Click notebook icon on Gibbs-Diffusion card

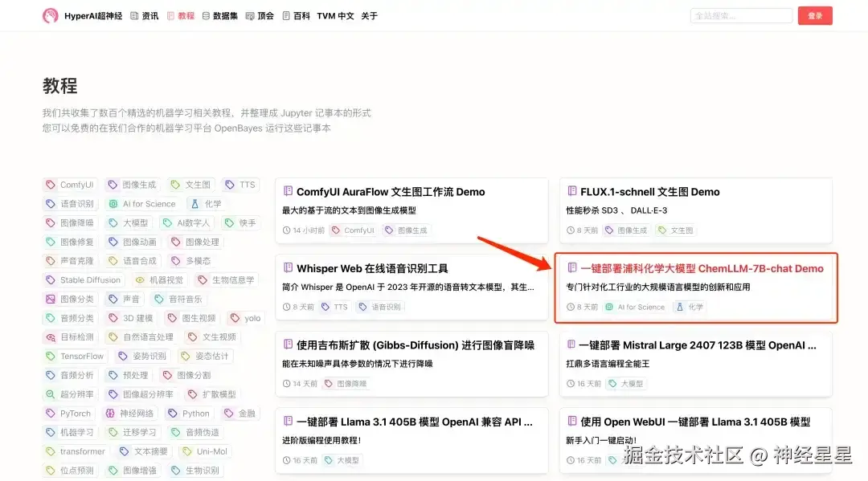(288, 344)
